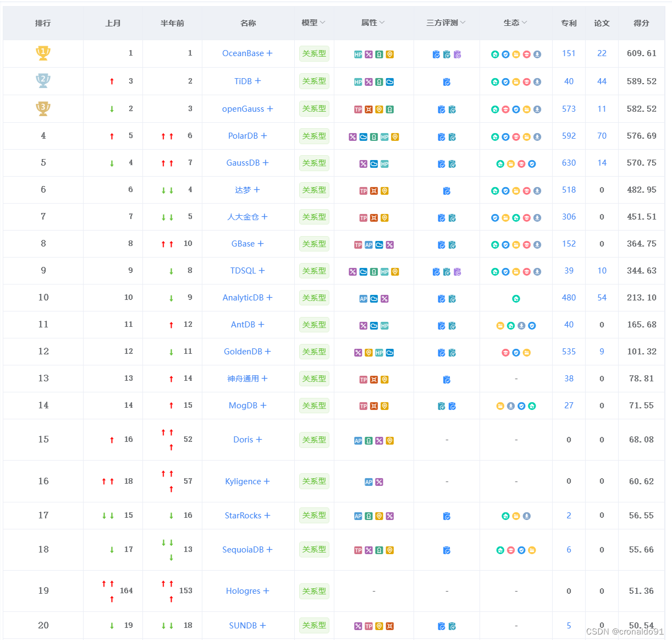Click the TP attribute icon in SequoiaDB row
Screen dimensions: 672x640
(358, 550)
